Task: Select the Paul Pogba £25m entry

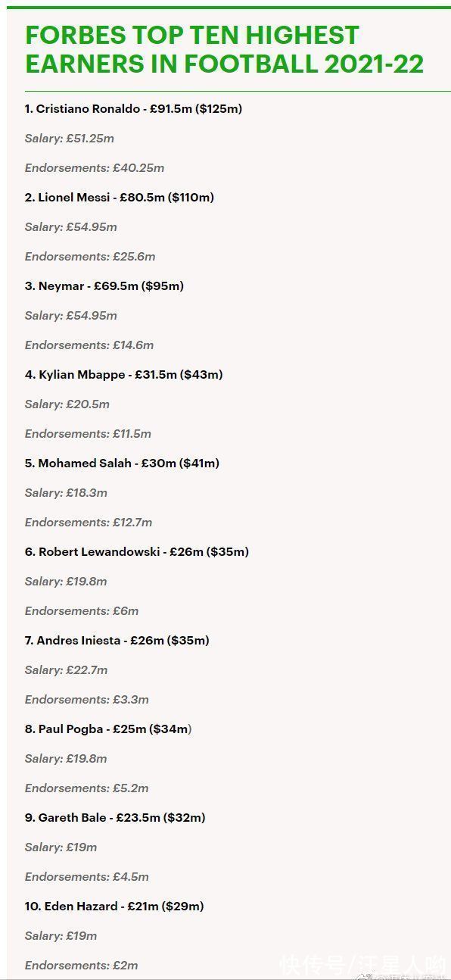Action: tap(108, 729)
